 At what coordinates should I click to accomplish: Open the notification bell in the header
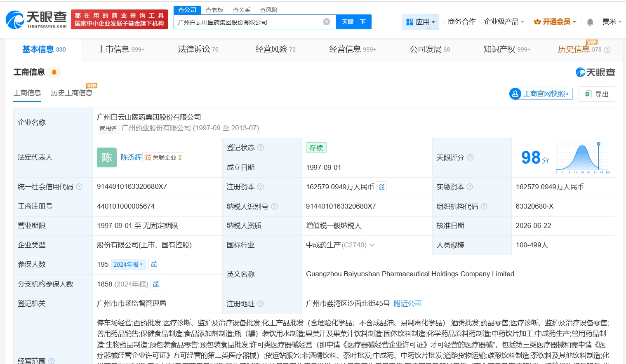[590, 22]
